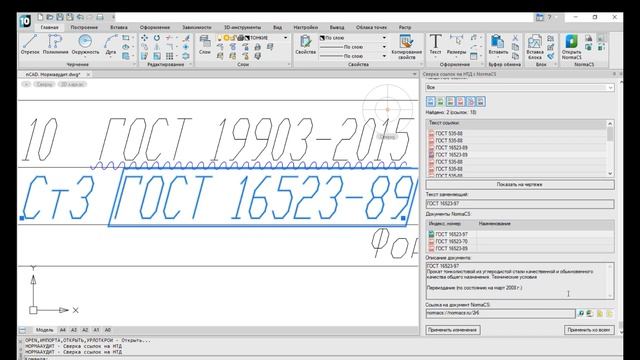Expand the Черчение panel launcher

pos(134,64)
